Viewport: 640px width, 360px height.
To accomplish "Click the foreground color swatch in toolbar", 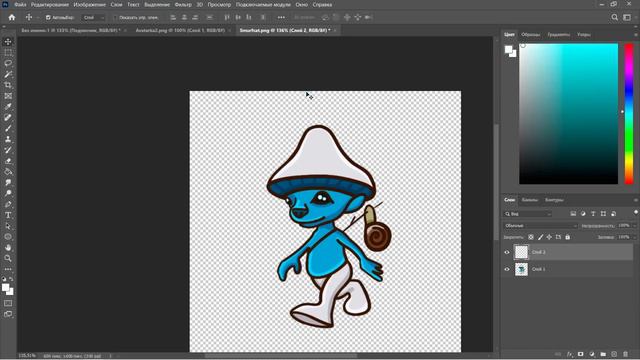I will [x=5, y=288].
